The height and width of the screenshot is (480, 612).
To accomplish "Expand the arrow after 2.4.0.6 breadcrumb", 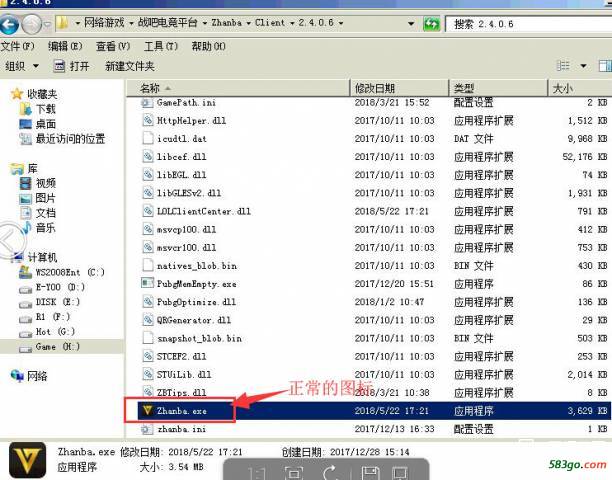I will pos(341,23).
